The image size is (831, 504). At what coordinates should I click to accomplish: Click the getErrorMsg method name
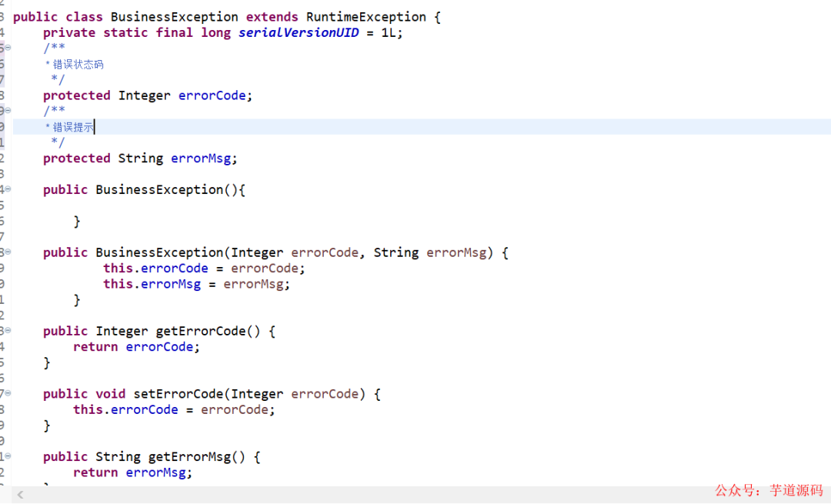point(190,457)
